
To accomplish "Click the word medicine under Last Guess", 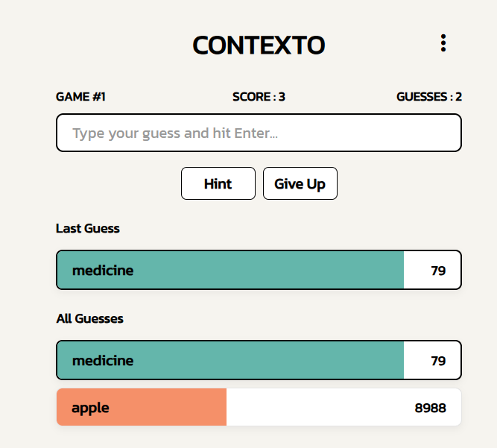I will click(103, 270).
